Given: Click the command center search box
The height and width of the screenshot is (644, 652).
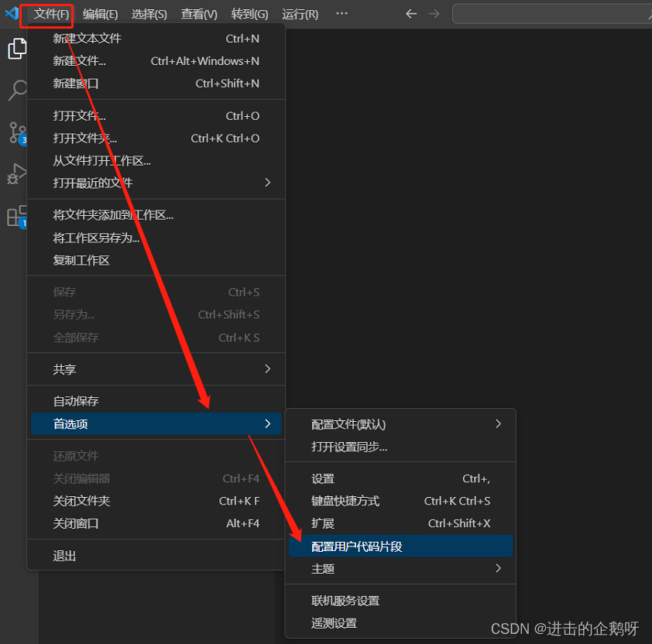Looking at the screenshot, I should [x=552, y=14].
